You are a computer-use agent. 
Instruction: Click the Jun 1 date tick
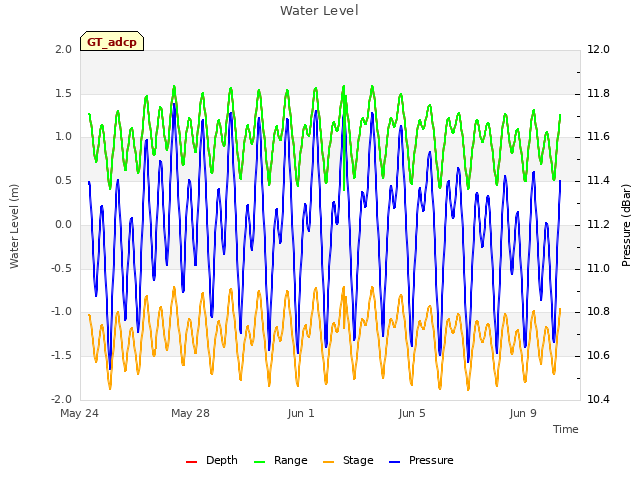point(301,413)
